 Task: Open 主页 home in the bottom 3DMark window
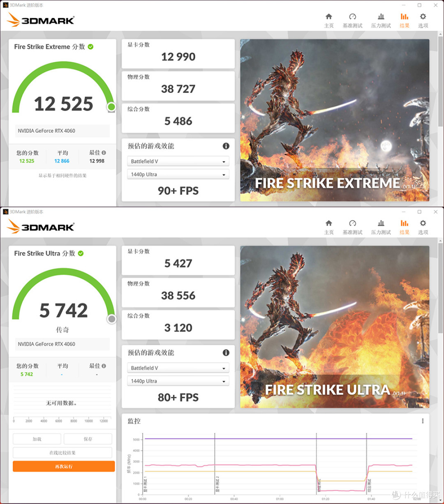click(x=329, y=227)
